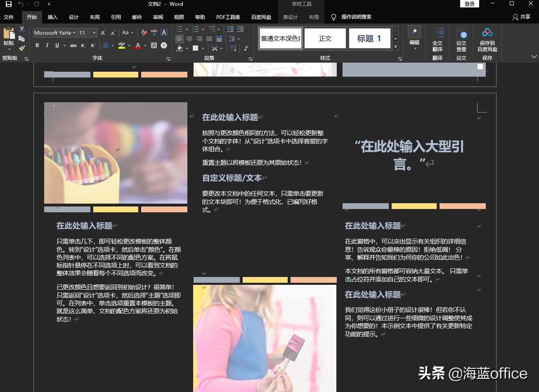Click the 共享 share button
539x392 pixels.
click(521, 17)
